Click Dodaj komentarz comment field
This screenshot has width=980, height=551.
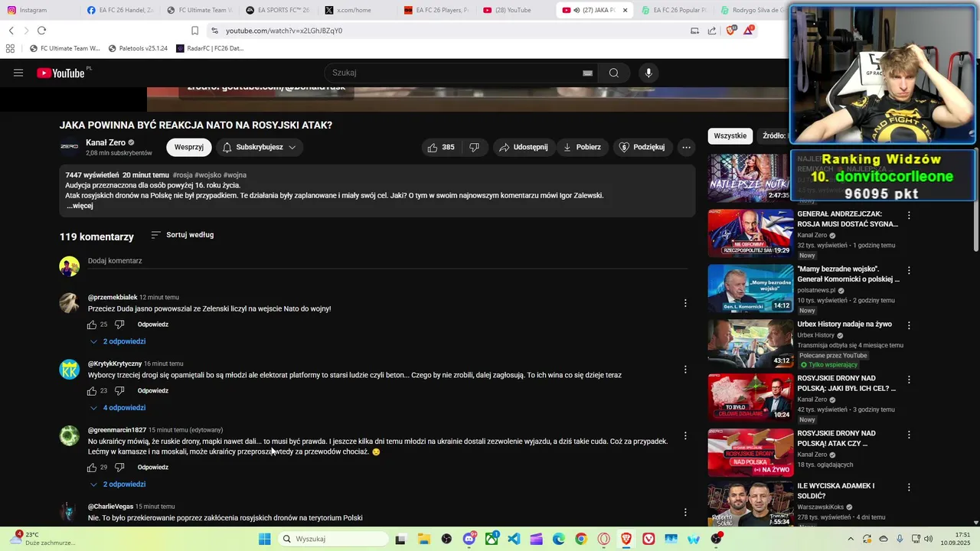point(387,261)
